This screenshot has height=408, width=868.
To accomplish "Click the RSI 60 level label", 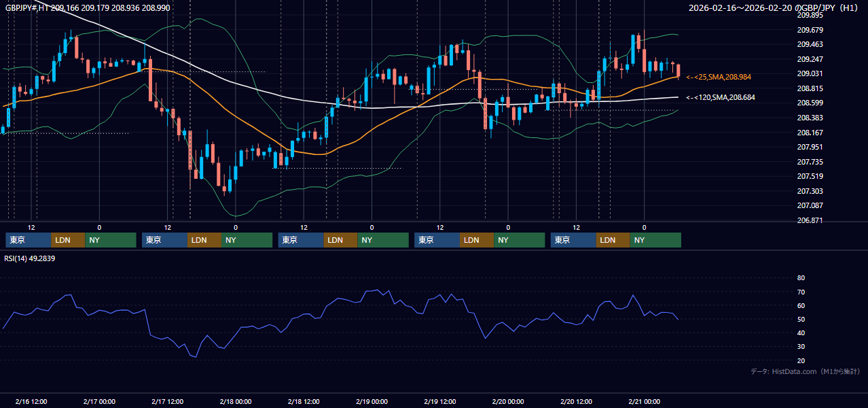I will pyautogui.click(x=801, y=305).
